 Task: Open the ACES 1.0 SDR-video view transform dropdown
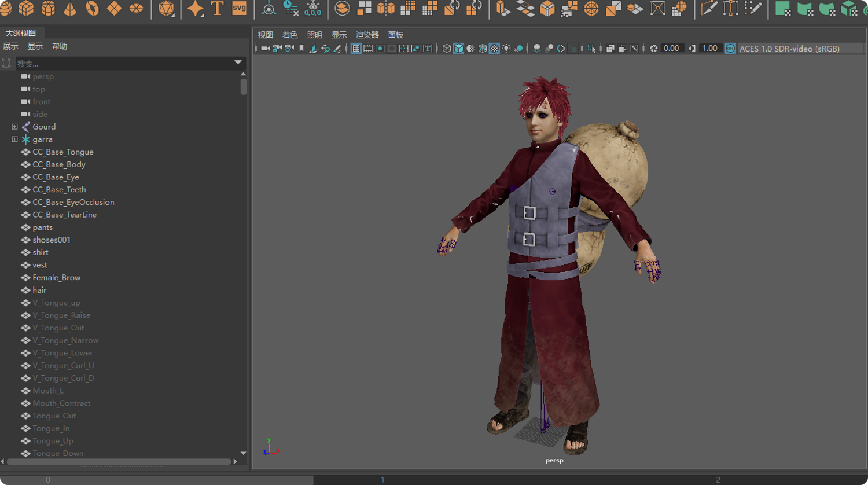pos(801,49)
